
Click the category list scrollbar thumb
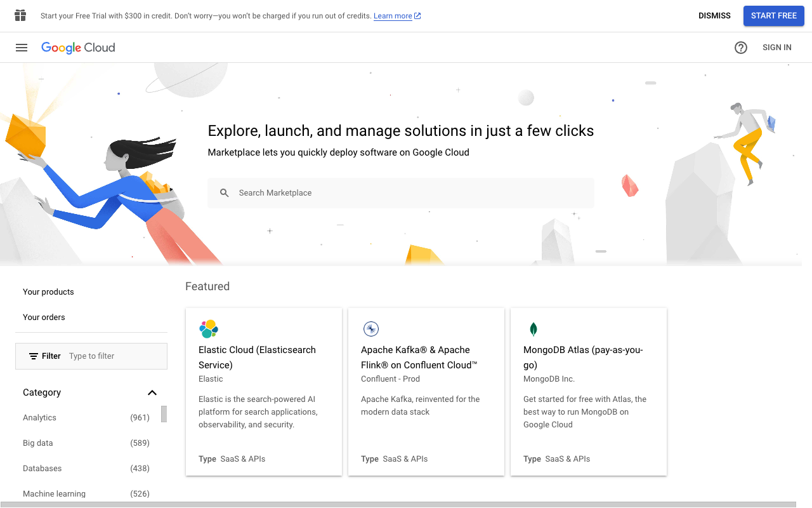coord(164,414)
